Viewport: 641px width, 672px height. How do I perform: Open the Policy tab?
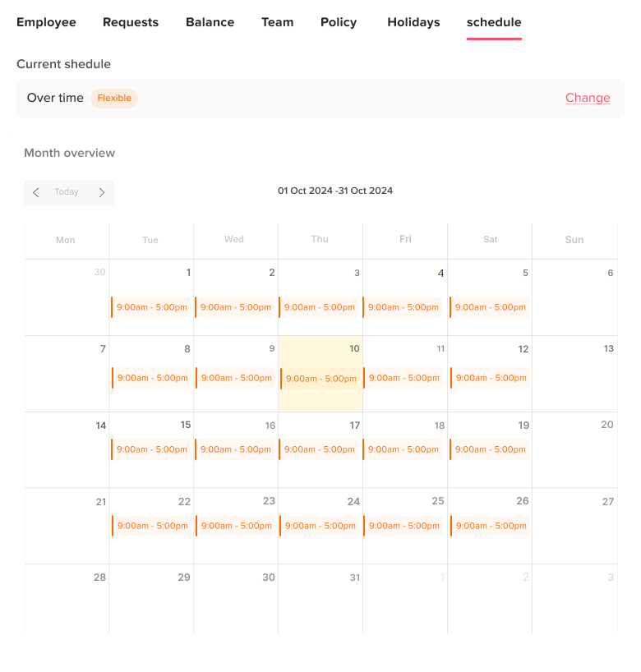pos(339,22)
